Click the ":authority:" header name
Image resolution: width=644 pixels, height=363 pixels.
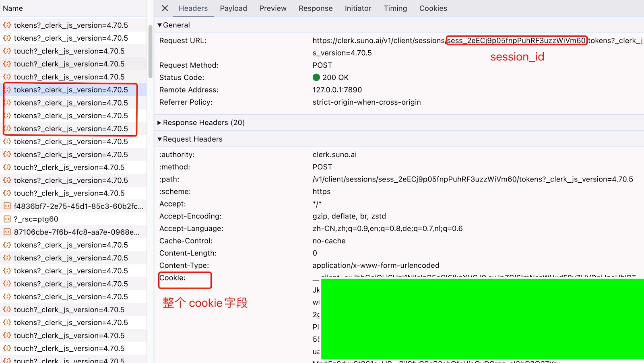(177, 155)
